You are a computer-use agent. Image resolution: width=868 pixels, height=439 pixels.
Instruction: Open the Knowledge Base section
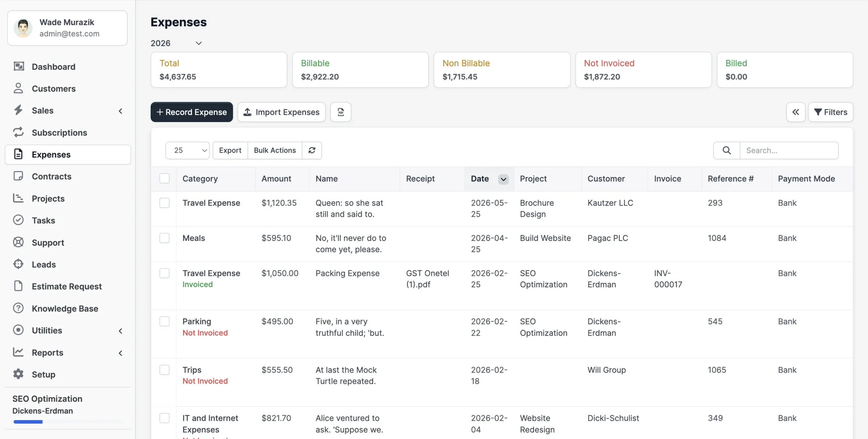pyautogui.click(x=65, y=308)
